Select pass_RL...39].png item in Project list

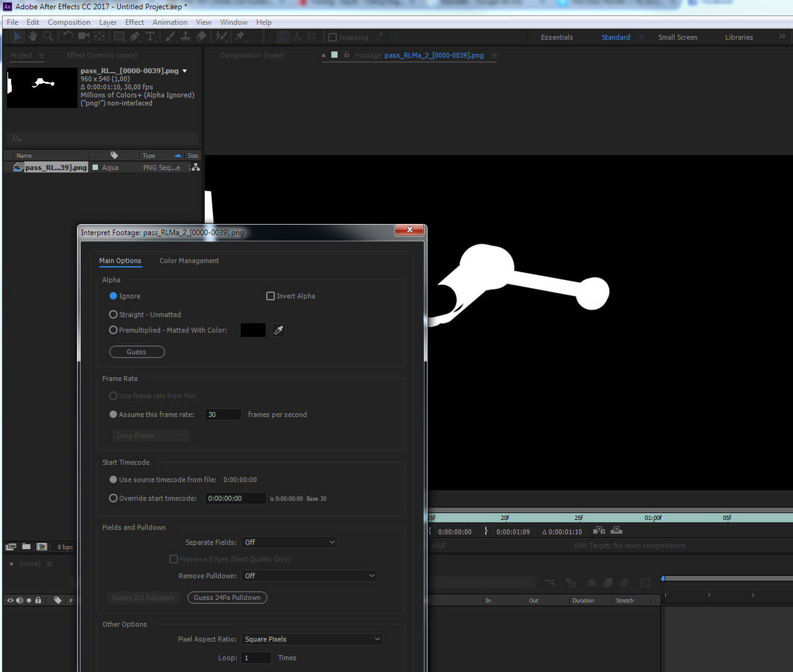pos(56,168)
